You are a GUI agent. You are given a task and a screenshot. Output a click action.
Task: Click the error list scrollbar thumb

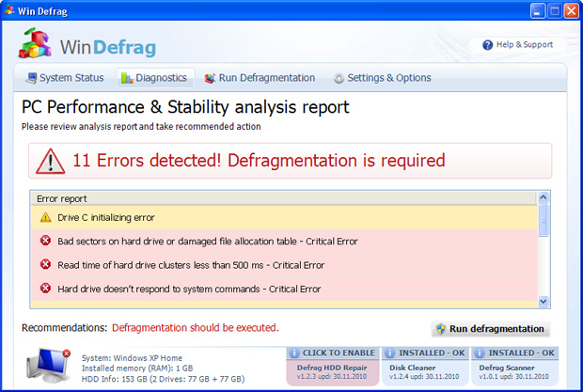[544, 220]
